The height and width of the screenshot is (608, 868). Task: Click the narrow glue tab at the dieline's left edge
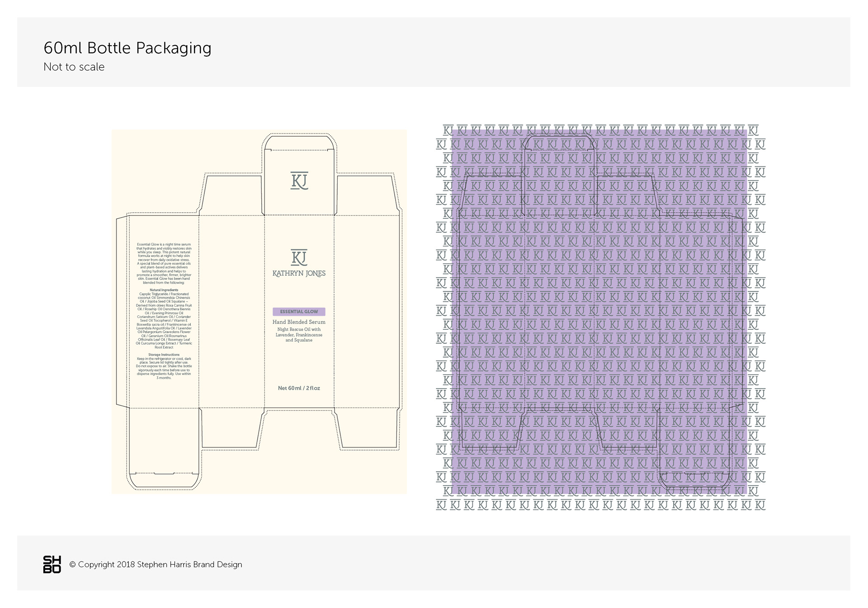(122, 312)
